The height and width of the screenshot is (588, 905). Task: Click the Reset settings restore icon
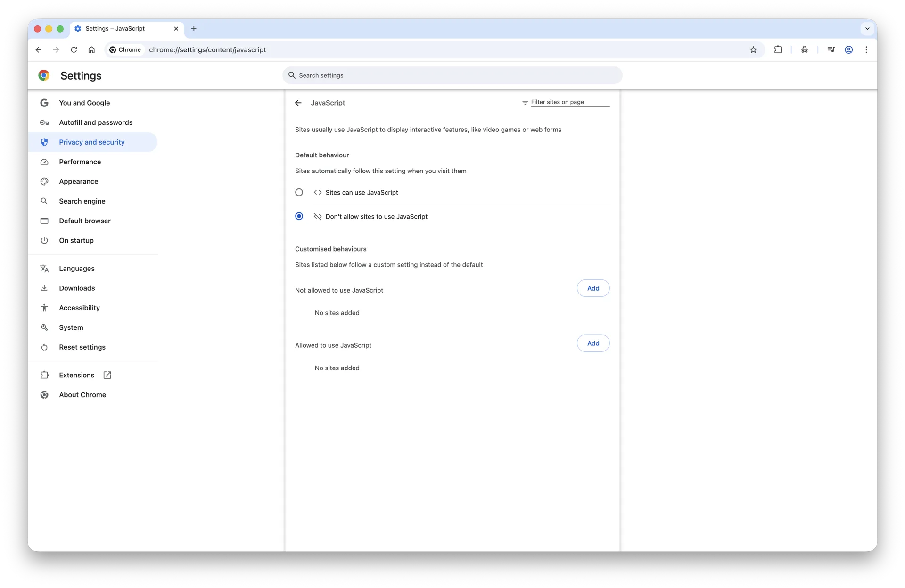(44, 347)
